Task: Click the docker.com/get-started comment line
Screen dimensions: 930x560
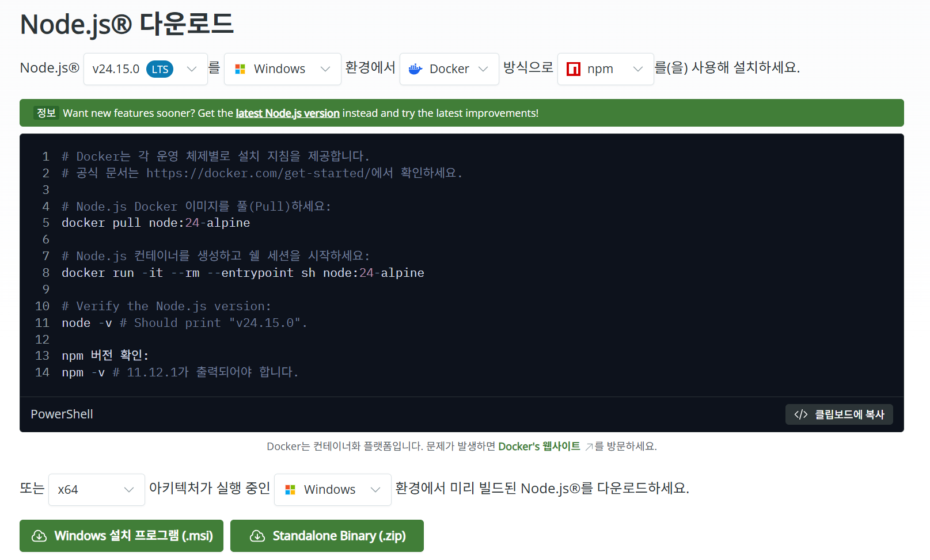Action: [x=262, y=173]
